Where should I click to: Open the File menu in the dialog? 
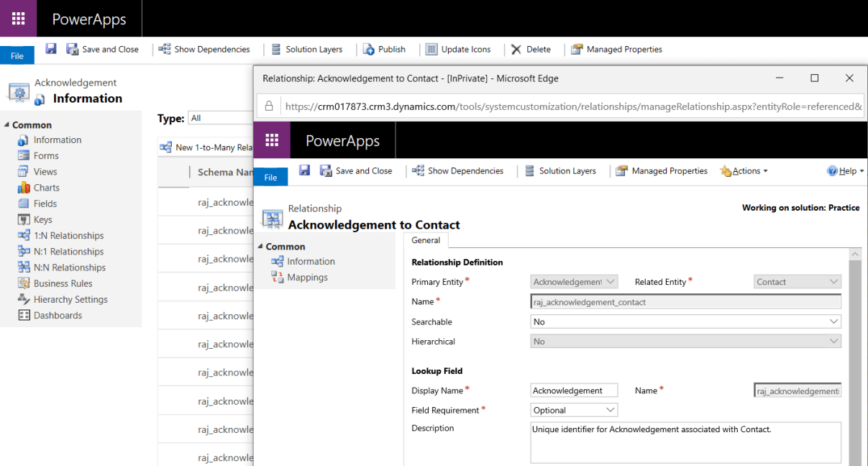click(x=270, y=176)
